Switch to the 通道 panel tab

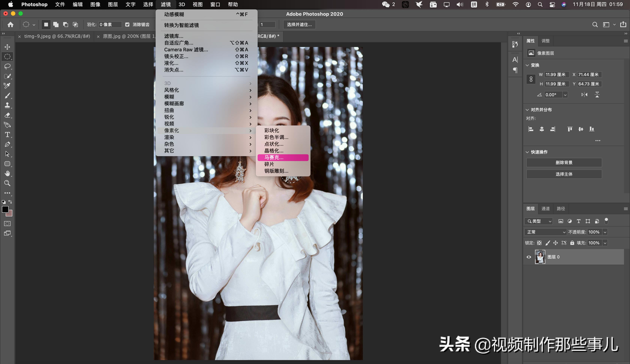(545, 208)
